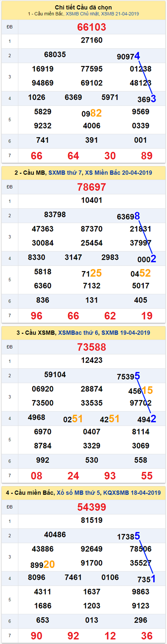Click first prize number 12423
The width and height of the screenshot is (167, 644).
92,360
